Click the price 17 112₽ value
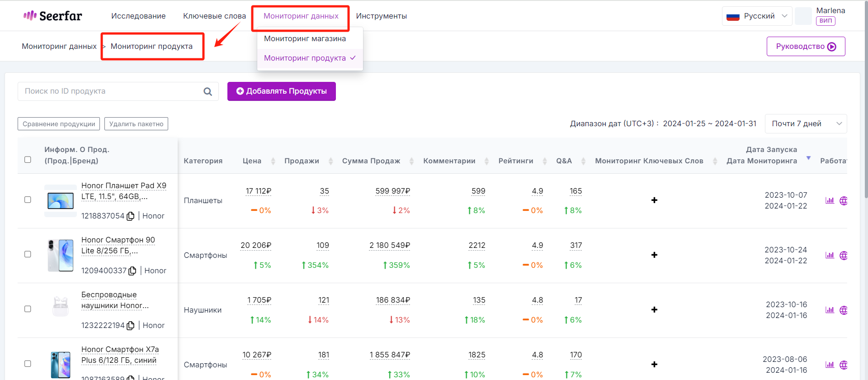This screenshot has height=380, width=868. (258, 191)
